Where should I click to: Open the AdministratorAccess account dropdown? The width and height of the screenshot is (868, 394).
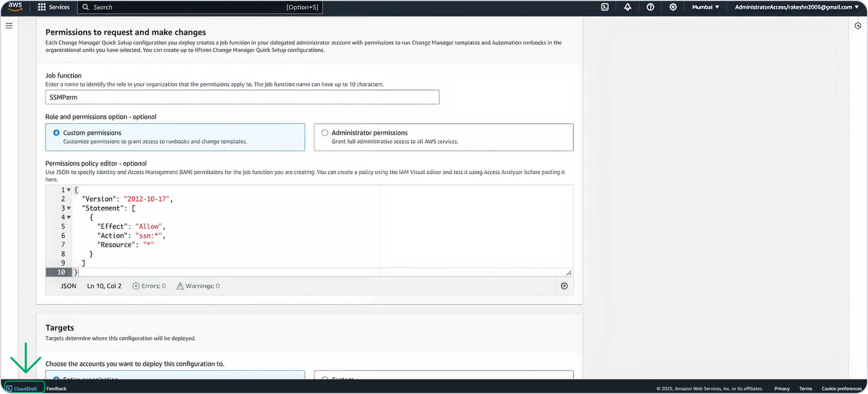click(796, 7)
